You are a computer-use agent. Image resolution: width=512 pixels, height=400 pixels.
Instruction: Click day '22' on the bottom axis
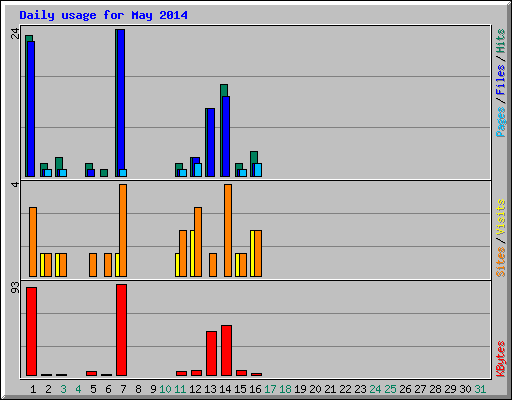(x=345, y=389)
